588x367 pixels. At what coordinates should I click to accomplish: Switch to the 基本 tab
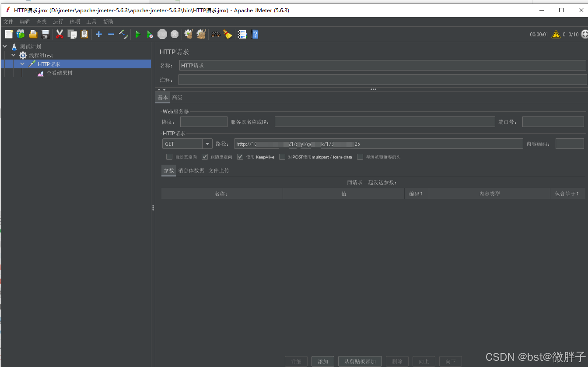pos(163,98)
